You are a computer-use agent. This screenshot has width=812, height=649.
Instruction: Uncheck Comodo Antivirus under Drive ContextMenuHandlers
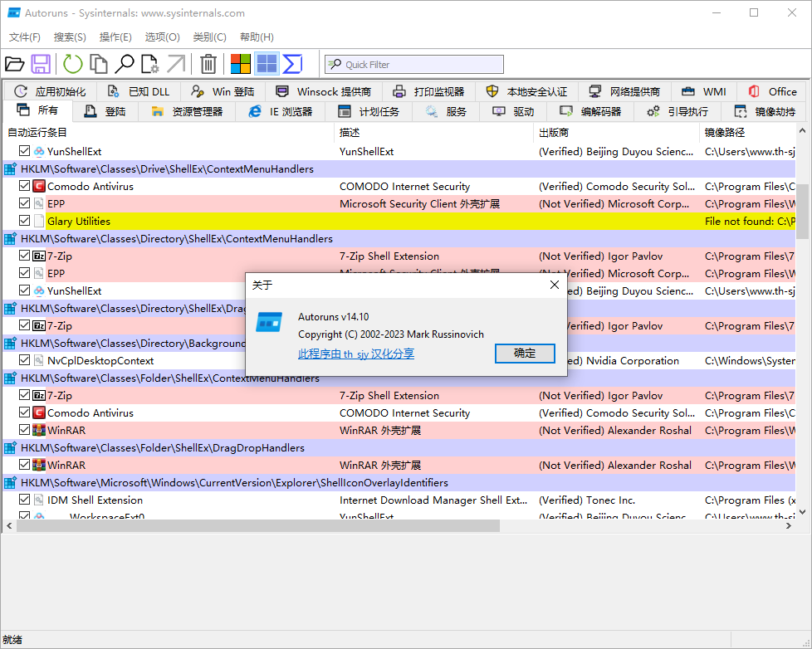tap(24, 186)
